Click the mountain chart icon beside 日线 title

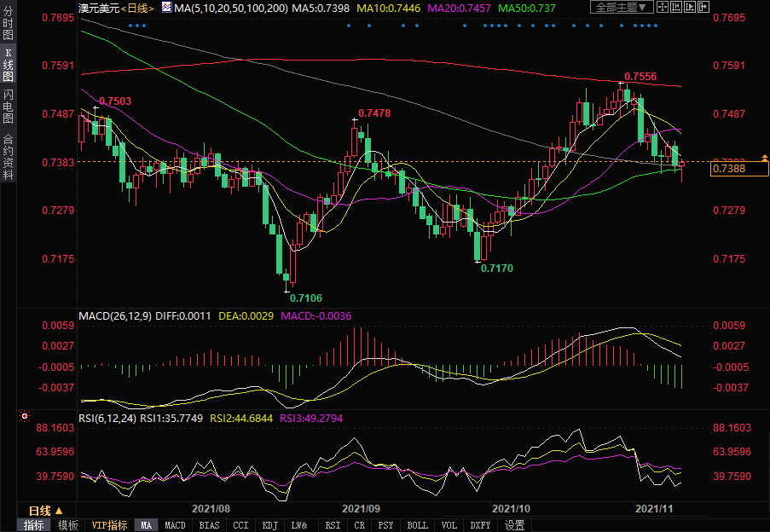pyautogui.click(x=167, y=8)
